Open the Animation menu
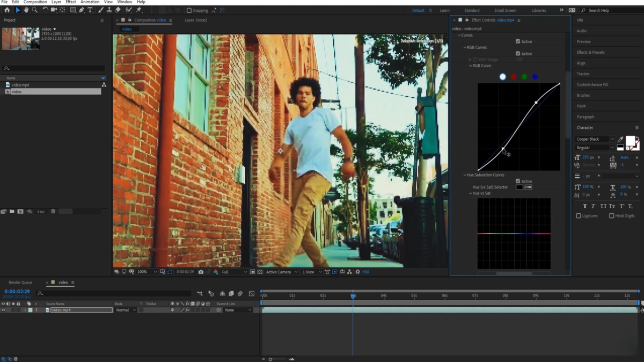 [x=90, y=2]
